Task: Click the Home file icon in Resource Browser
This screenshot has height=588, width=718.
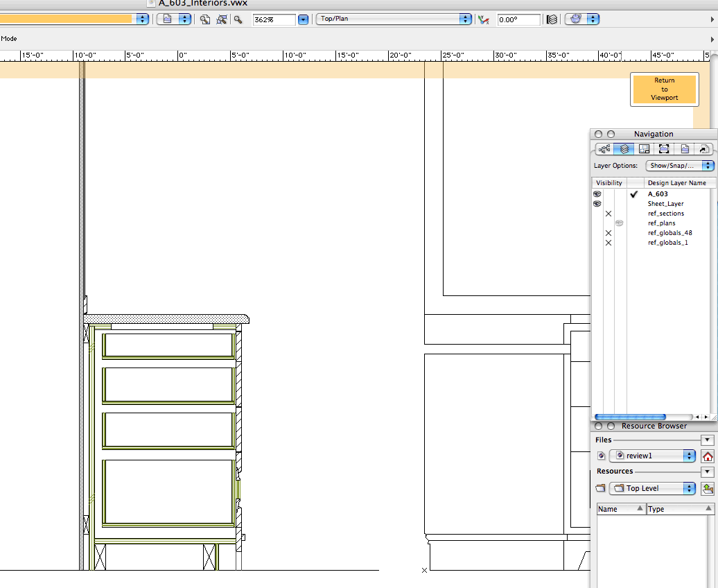Action: tap(708, 456)
